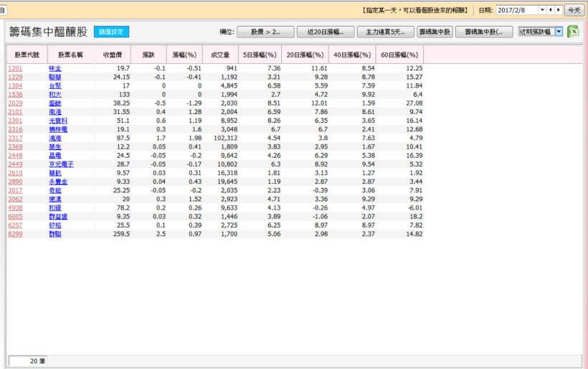The height and width of the screenshot is (369, 588).
Task: Open stock code 2029 link
Action: tap(15, 103)
